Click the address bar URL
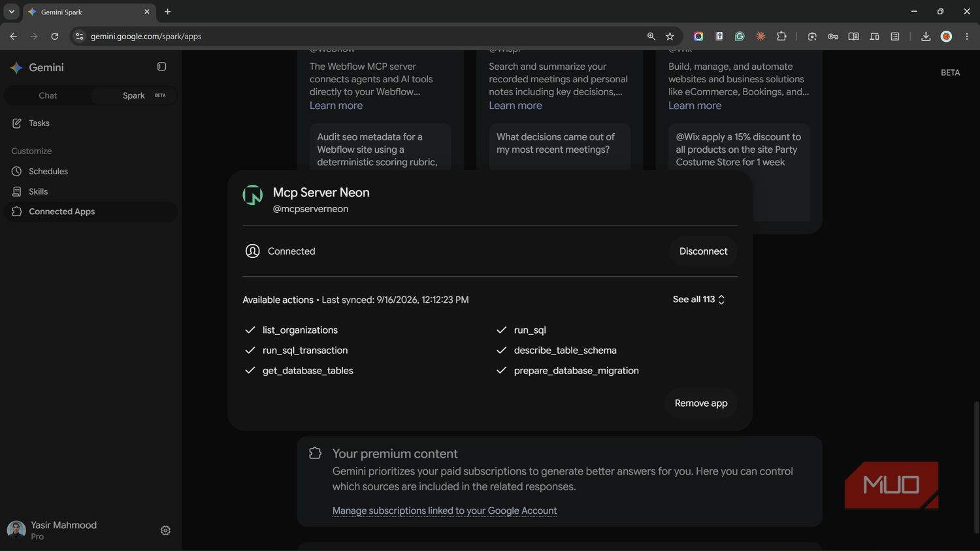Image resolution: width=980 pixels, height=551 pixels. pyautogui.click(x=146, y=37)
